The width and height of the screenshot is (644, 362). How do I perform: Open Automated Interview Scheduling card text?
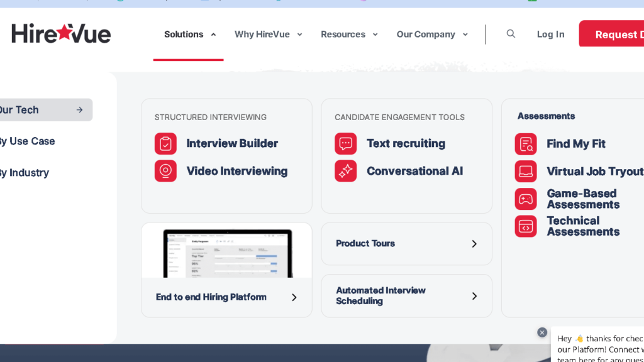coord(380,295)
